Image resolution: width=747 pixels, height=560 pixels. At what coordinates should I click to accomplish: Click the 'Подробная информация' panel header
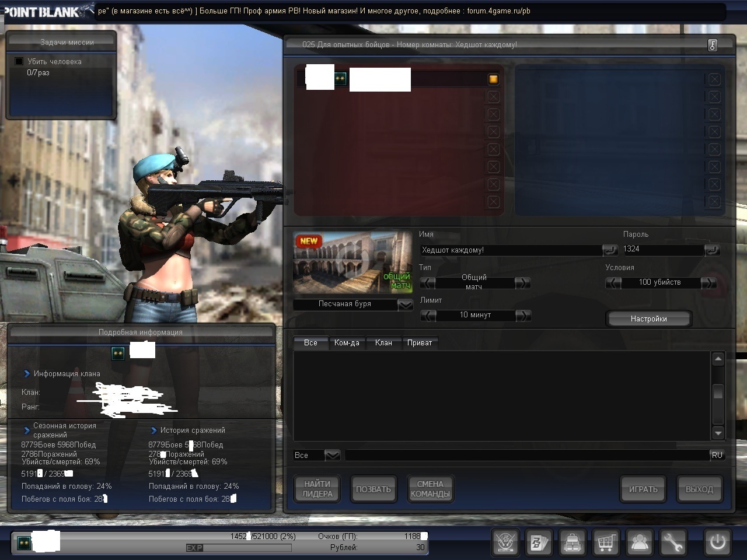click(141, 332)
